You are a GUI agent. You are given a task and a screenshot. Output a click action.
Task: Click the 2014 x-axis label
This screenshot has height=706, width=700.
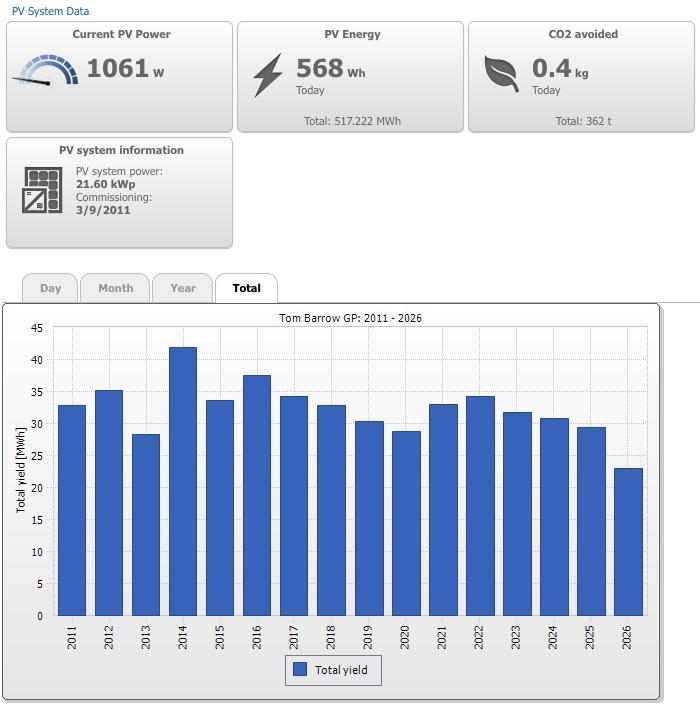click(x=182, y=637)
